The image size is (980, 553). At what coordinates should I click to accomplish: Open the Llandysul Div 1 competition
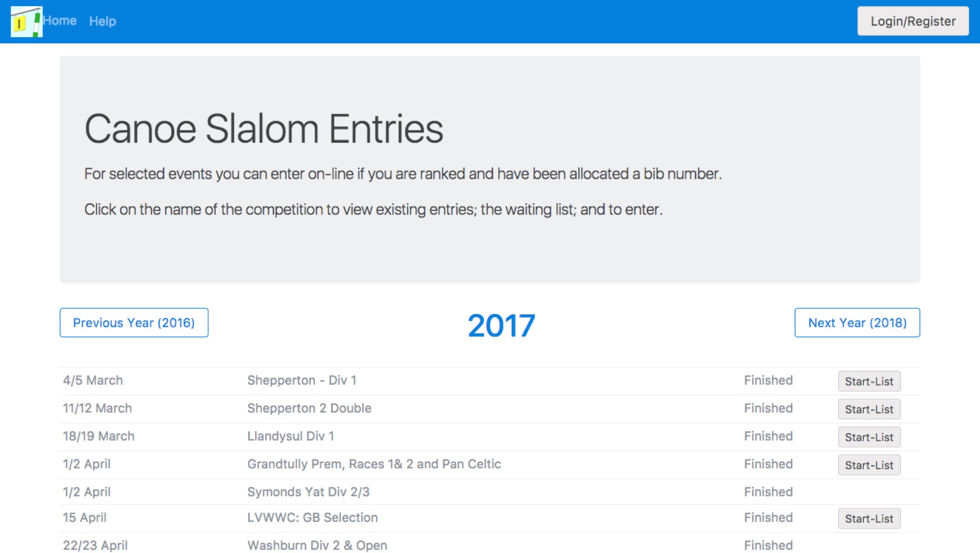(291, 436)
